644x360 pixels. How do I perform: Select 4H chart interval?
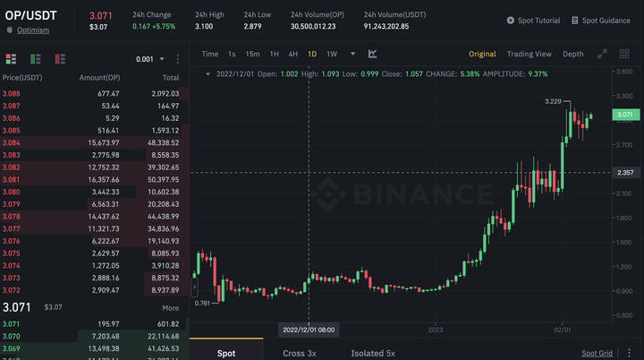[292, 54]
